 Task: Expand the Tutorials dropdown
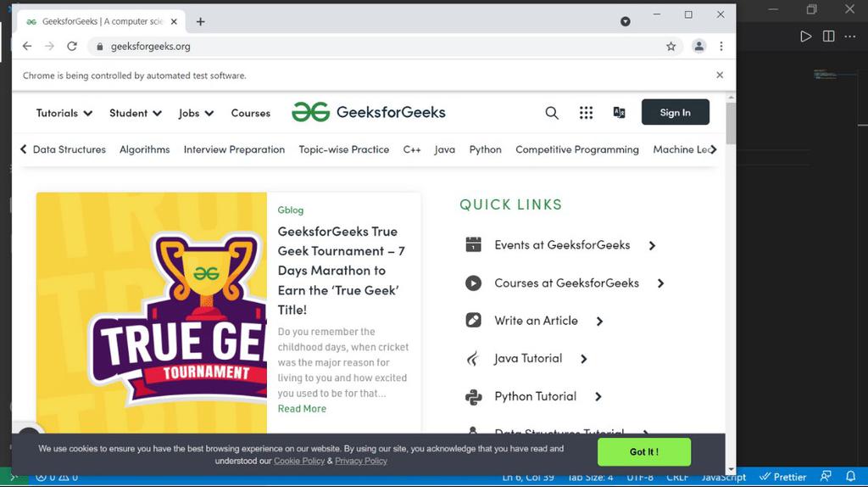coord(64,113)
